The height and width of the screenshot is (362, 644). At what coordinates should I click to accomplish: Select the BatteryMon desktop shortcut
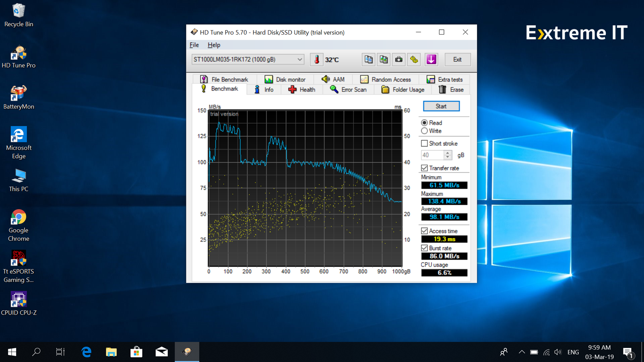coord(19,98)
